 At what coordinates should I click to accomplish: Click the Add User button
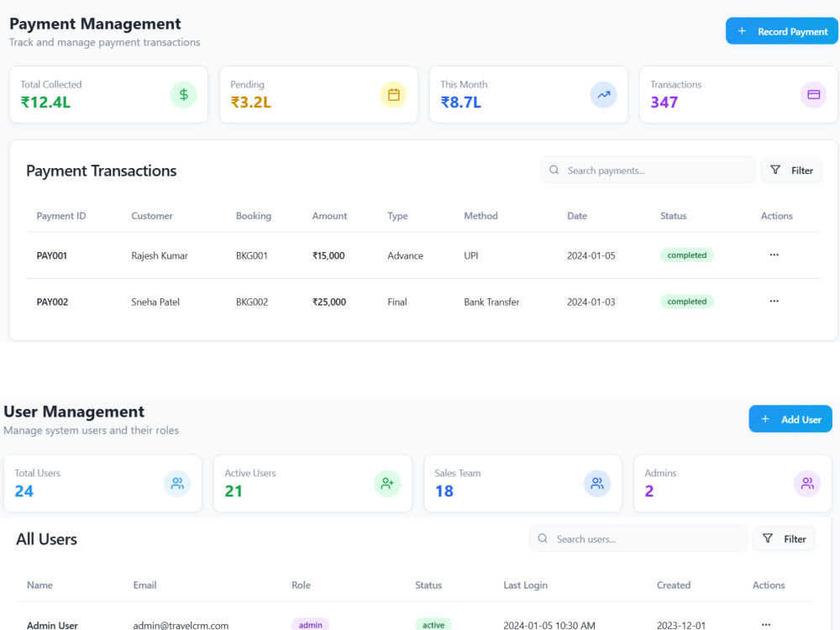[x=790, y=419]
